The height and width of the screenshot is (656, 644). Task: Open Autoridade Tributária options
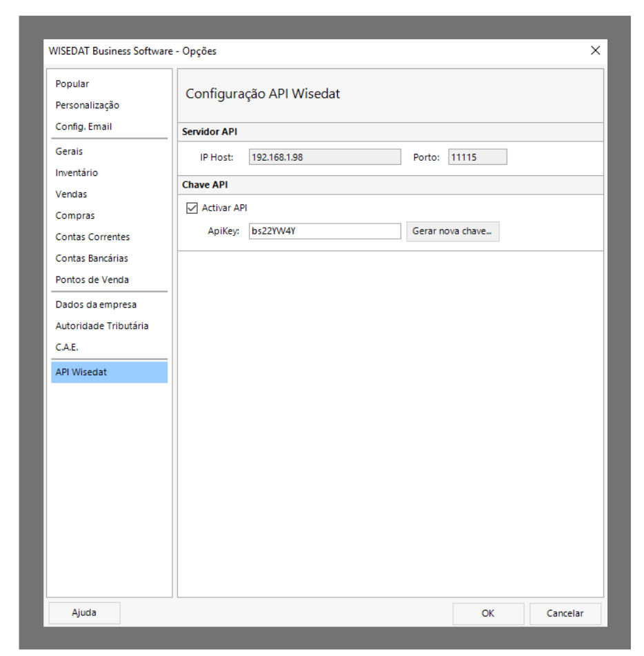pos(102,326)
